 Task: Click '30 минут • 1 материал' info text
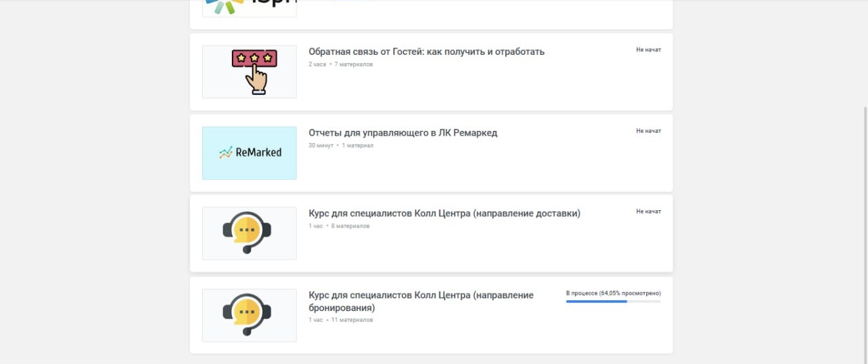[340, 146]
